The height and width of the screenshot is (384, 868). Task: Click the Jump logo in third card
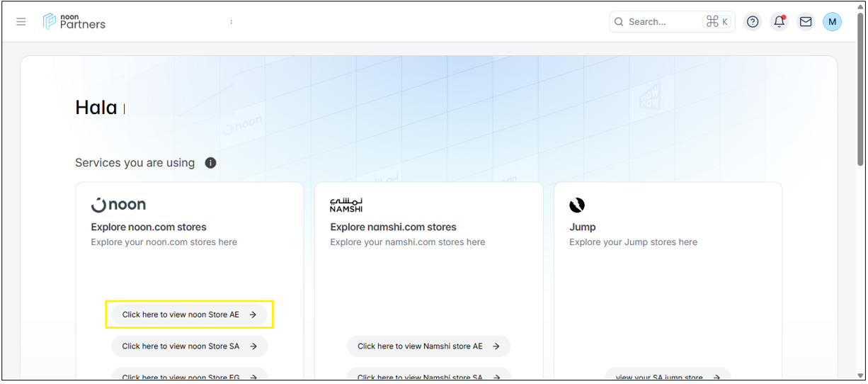coord(577,205)
